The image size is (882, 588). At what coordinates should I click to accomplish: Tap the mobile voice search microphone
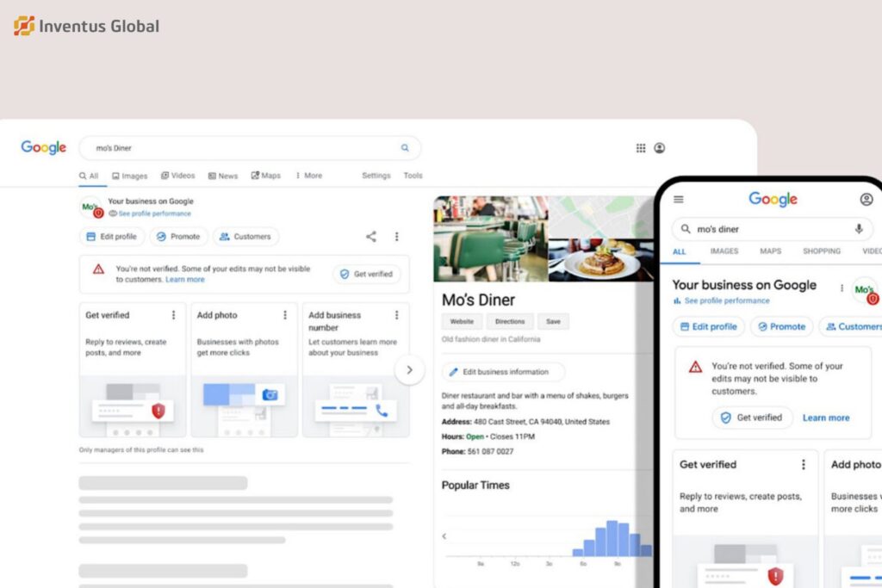859,229
